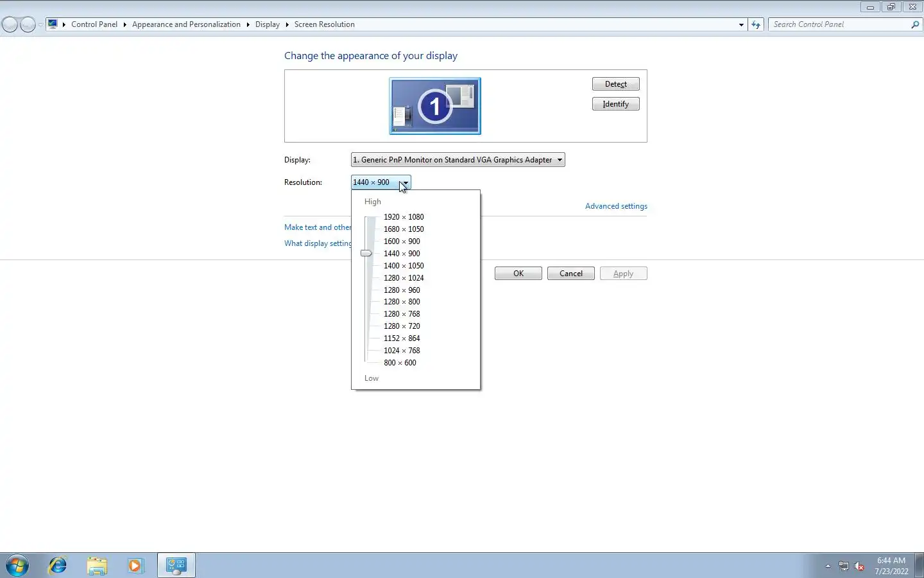Click the Show desktop strip
This screenshot has height=578, width=924.
919,566
